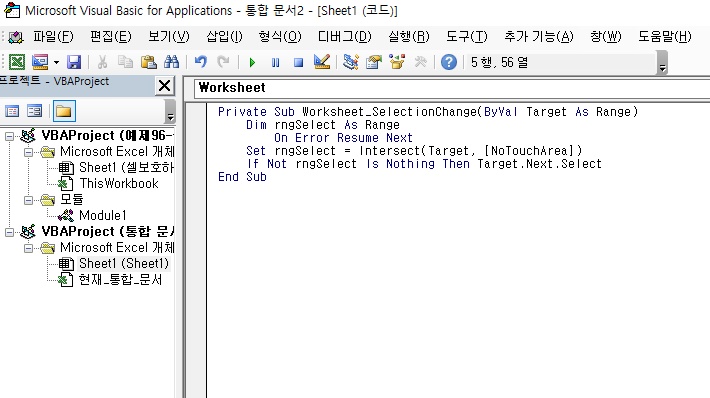710x398 pixels.
Task: Click the 'End Sub' code line
Action: click(x=242, y=177)
